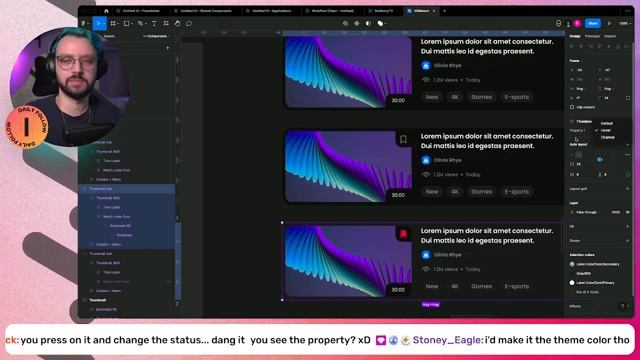The image size is (640, 360).
Task: Click the blue Share button
Action: (x=593, y=24)
